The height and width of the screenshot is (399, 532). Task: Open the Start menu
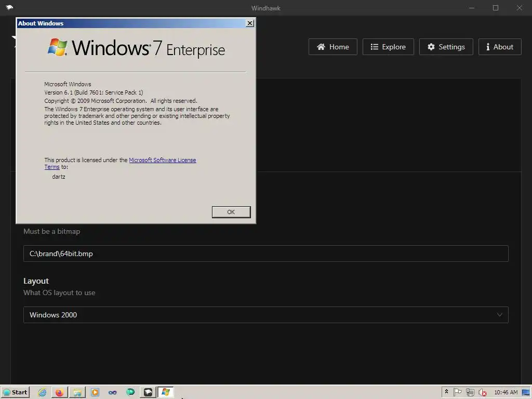[x=15, y=392]
